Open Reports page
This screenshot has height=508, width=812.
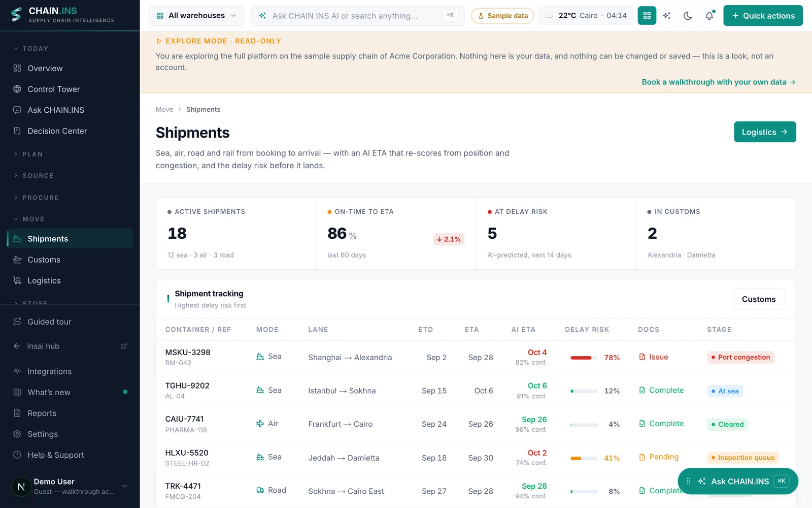click(70, 413)
